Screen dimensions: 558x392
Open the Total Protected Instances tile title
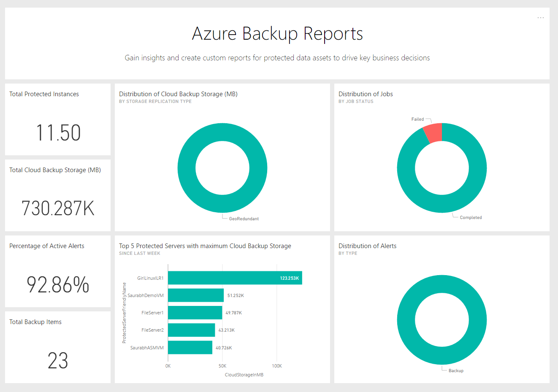tap(44, 94)
